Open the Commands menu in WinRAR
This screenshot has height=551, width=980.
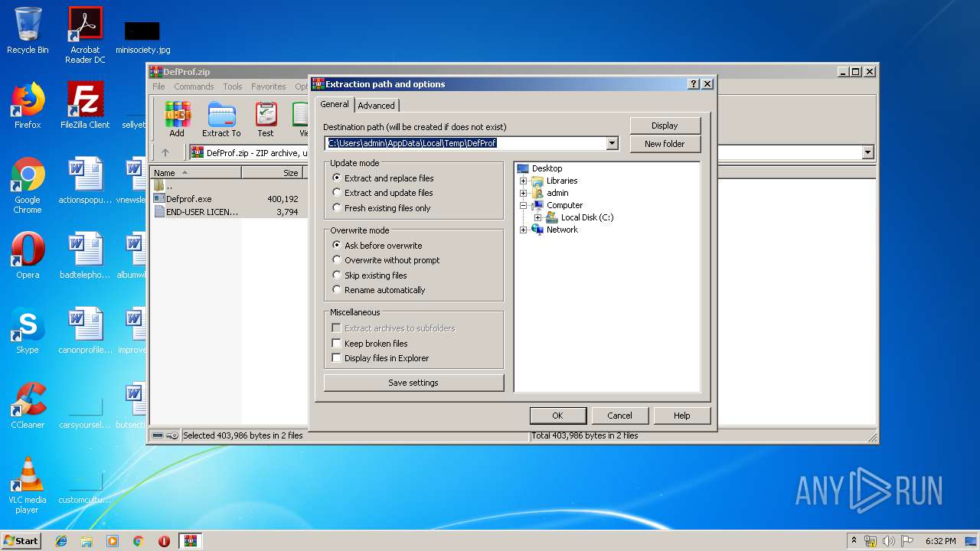(x=194, y=86)
